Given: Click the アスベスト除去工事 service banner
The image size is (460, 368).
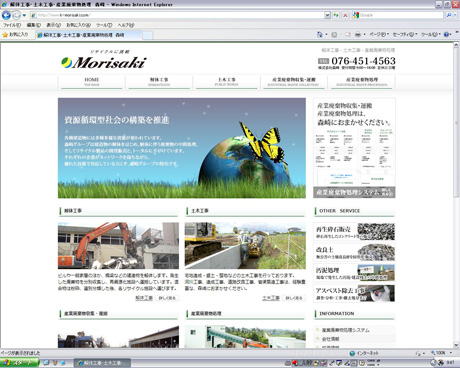Looking at the screenshot, I should (x=354, y=293).
